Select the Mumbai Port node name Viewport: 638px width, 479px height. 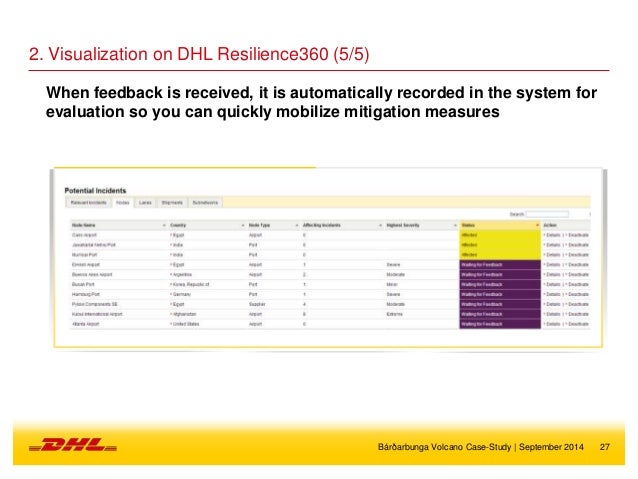point(84,255)
